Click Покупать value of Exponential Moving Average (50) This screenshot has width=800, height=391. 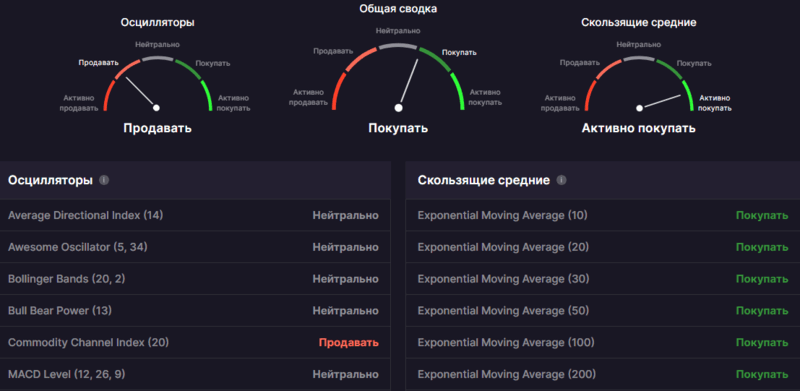(762, 310)
